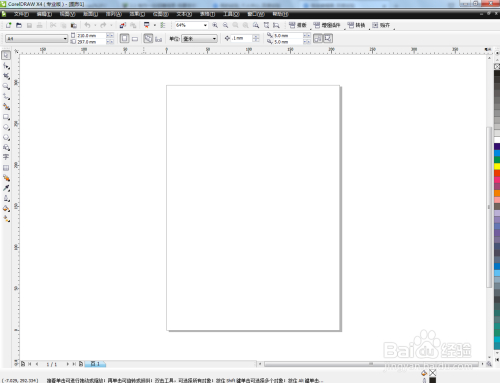Open the Text menu
Screen dimensions: 500x383
184,14
